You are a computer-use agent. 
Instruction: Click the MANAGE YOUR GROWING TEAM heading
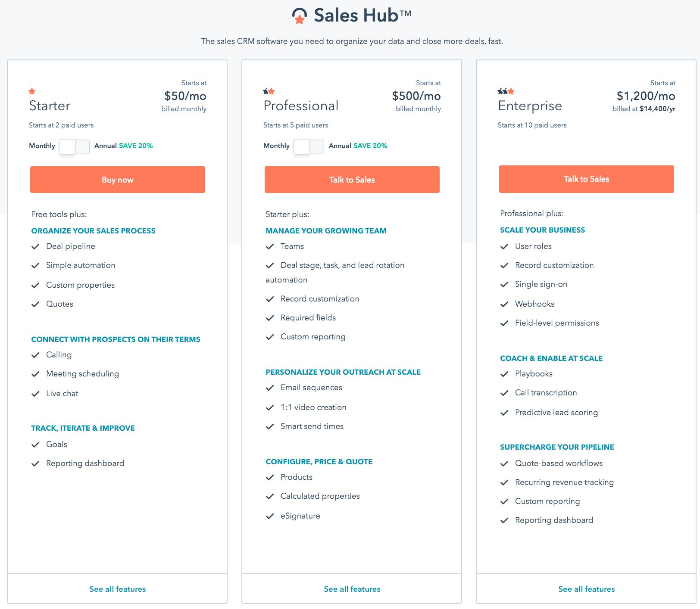coord(326,231)
